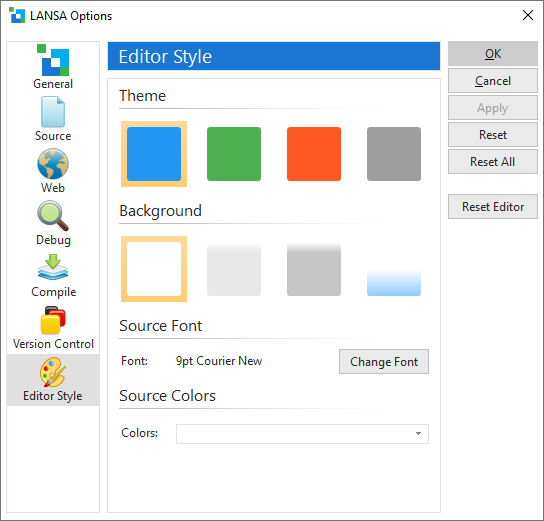544x521 pixels.
Task: Click the Reset Editor button
Action: pos(493,207)
